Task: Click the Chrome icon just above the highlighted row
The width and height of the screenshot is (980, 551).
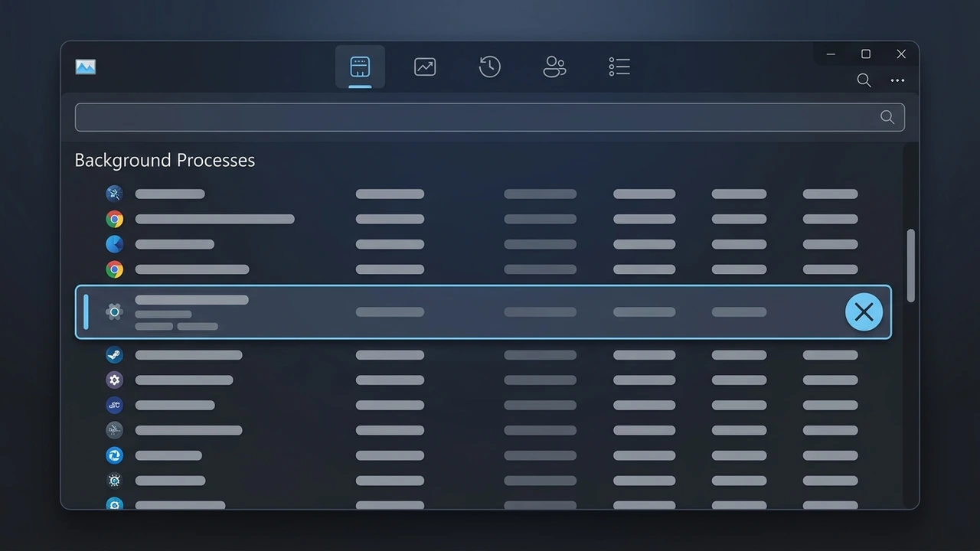Action: pyautogui.click(x=114, y=269)
